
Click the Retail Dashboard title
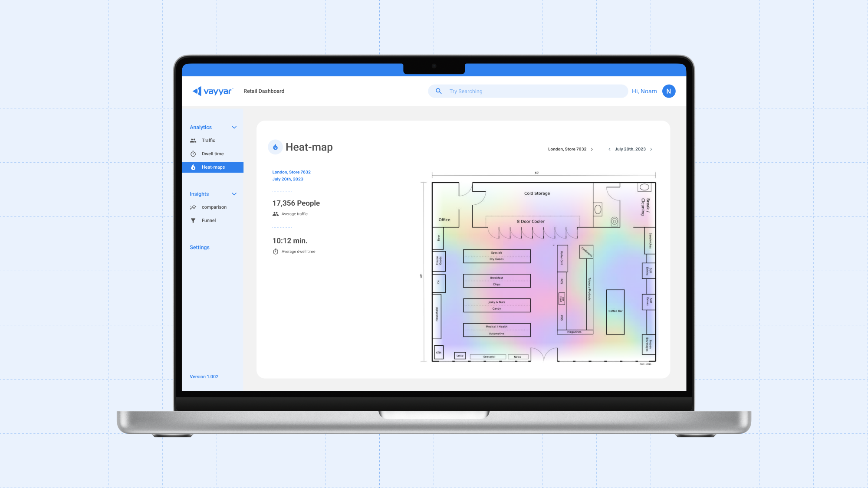pyautogui.click(x=264, y=91)
